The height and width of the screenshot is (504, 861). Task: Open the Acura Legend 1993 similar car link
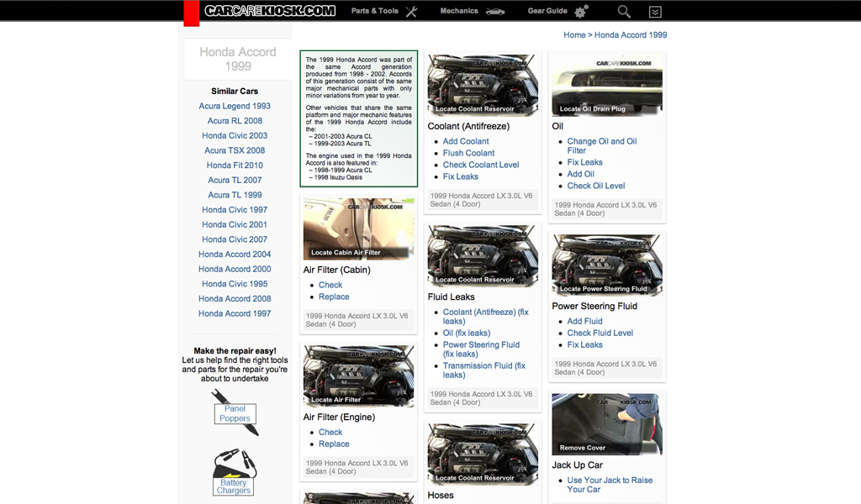(235, 106)
